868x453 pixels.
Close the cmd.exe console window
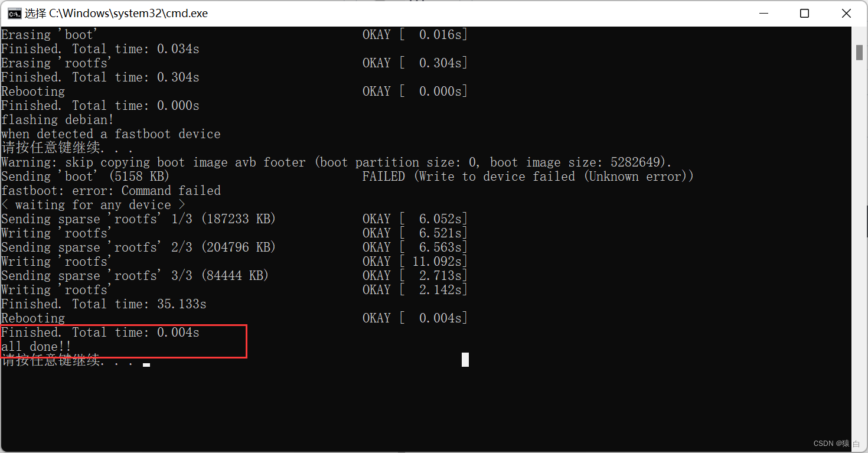tap(846, 13)
